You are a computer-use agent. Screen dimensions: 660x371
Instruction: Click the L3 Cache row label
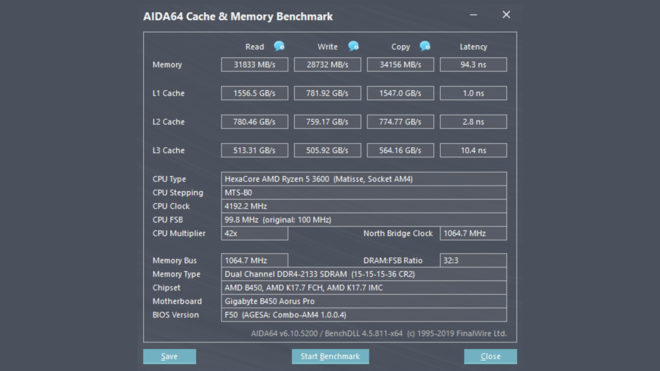[168, 150]
